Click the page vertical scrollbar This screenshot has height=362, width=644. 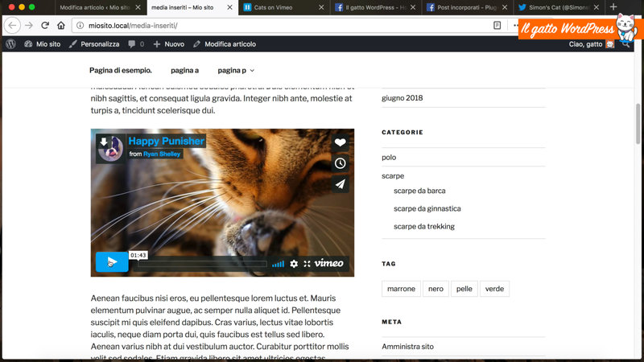point(638,124)
